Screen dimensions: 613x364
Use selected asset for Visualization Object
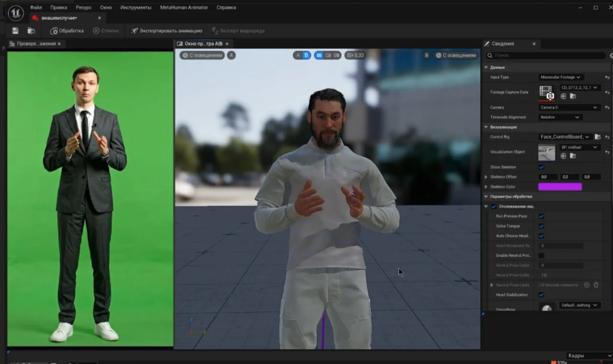564,156
